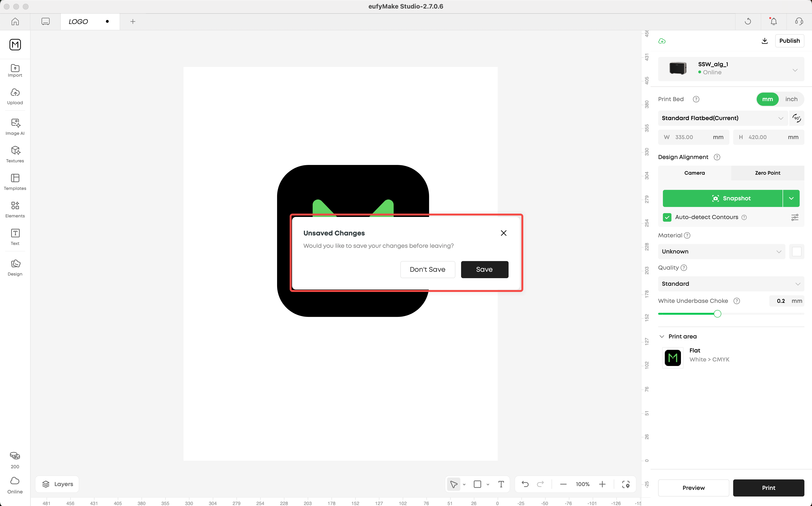Select the Text tool in sidebar
This screenshot has width=812, height=506.
(x=15, y=237)
